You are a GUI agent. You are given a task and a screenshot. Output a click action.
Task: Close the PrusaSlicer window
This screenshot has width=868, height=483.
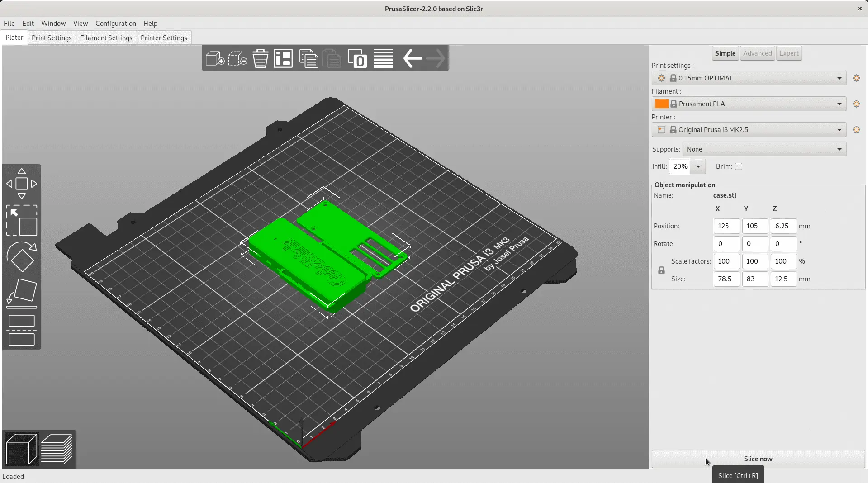click(x=860, y=9)
